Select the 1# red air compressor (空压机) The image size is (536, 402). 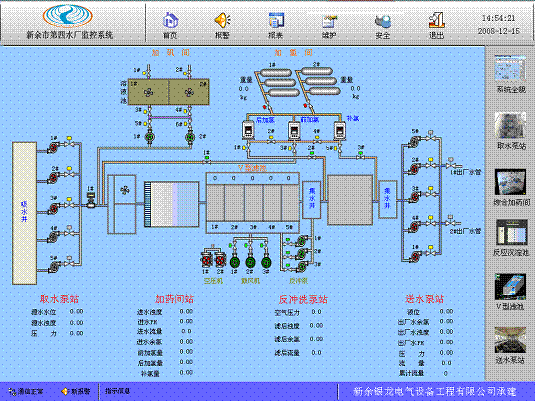coord(206,261)
